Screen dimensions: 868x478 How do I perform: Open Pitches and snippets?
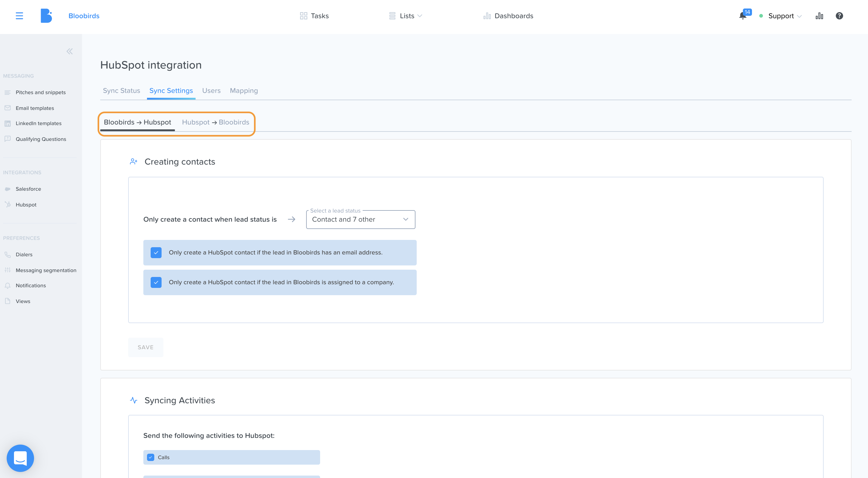[x=41, y=92]
